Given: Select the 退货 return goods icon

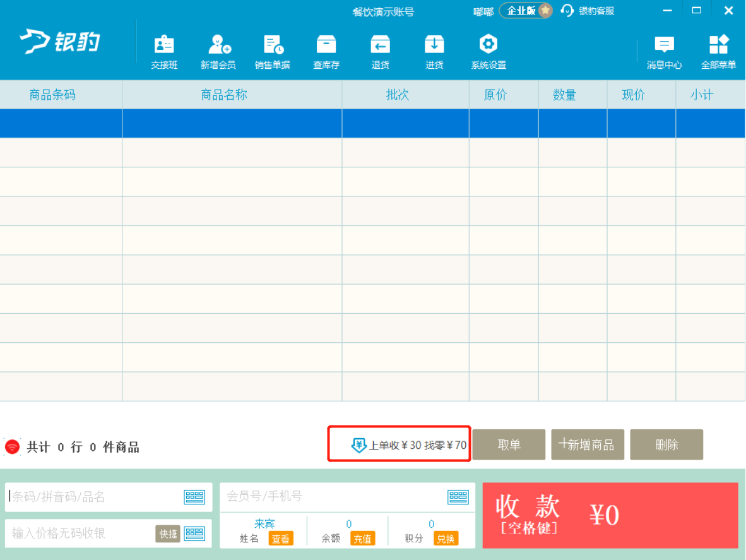Looking at the screenshot, I should tap(380, 52).
